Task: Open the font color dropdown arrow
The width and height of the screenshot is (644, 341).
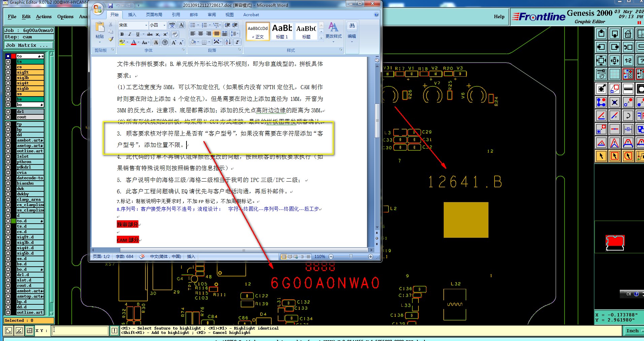Action: (x=138, y=42)
